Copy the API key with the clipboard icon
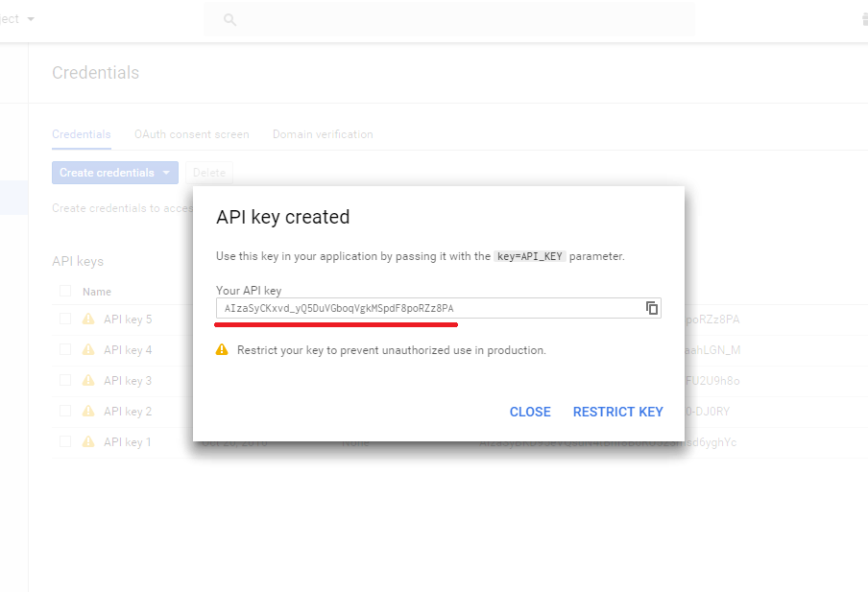Viewport: 868px width, 592px height. (x=652, y=308)
